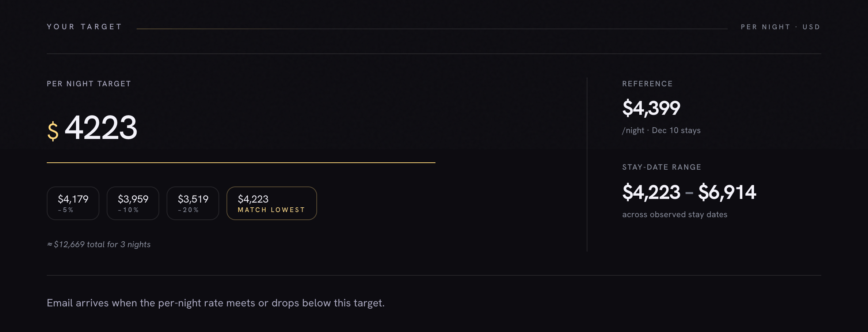Click the $4,223 low end of range
Screen dimensions: 868x332
pyautogui.click(x=651, y=192)
